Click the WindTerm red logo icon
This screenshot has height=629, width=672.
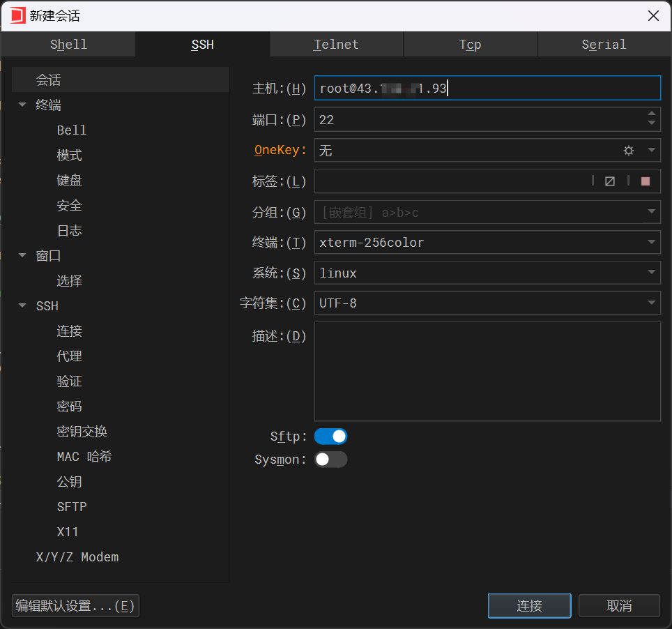point(17,16)
